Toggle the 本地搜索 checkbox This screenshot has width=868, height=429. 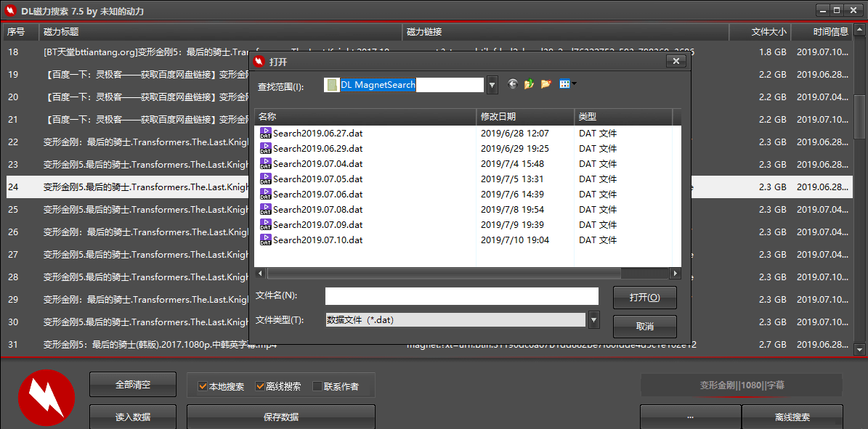click(x=203, y=386)
